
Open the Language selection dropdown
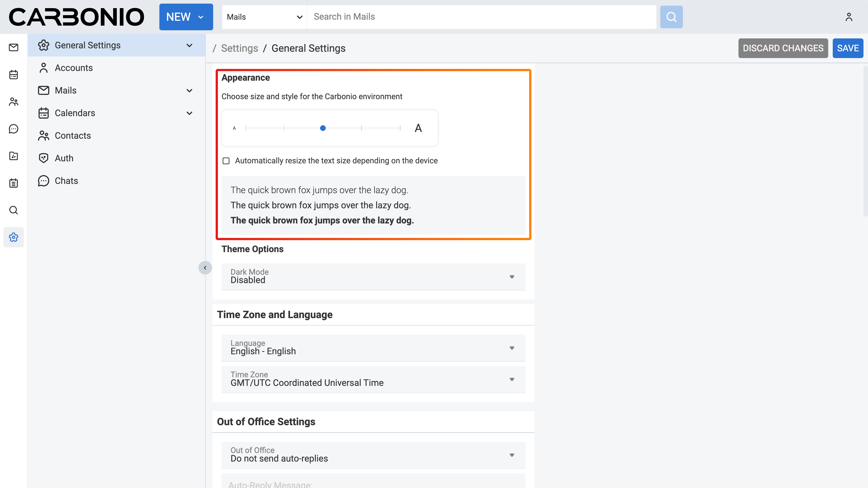coord(373,347)
